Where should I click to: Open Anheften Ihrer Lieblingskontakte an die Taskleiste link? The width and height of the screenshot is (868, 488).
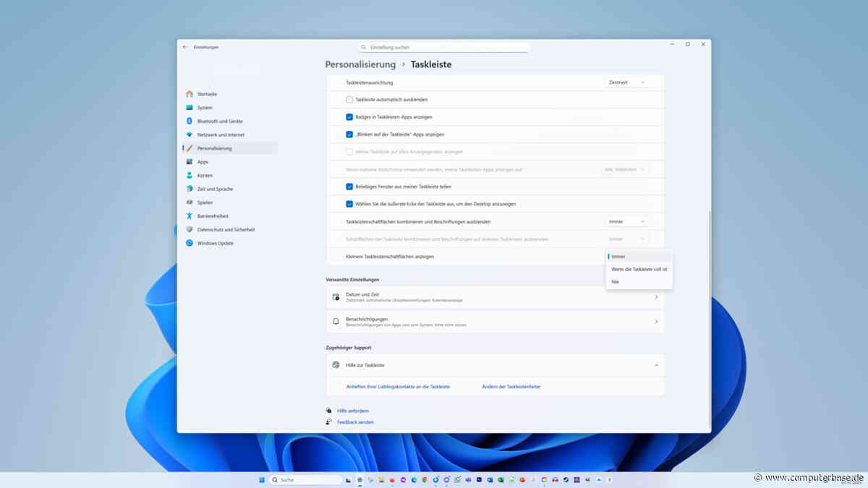click(398, 387)
